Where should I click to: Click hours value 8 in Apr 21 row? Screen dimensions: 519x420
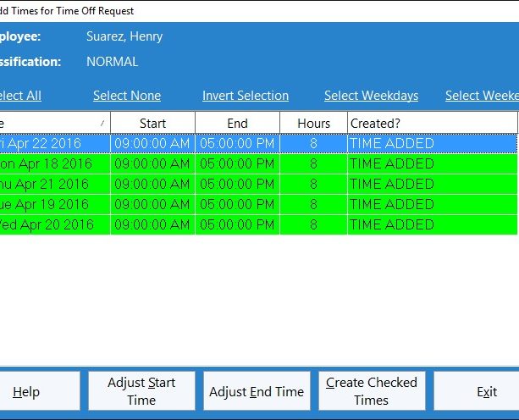coord(313,184)
